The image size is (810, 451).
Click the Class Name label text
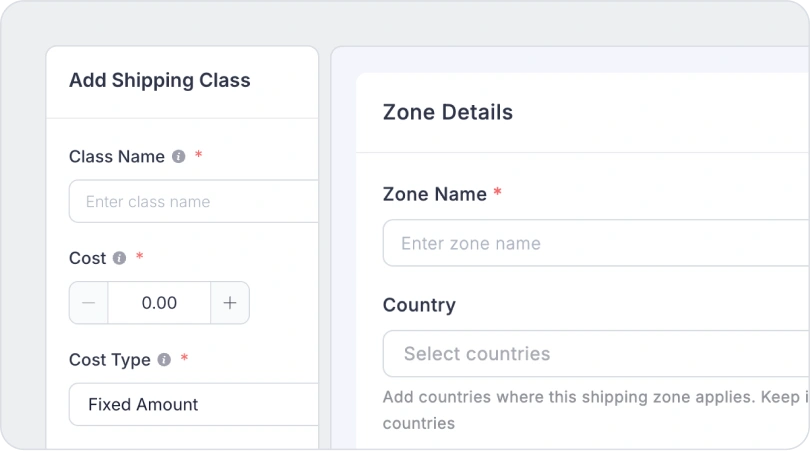click(116, 157)
